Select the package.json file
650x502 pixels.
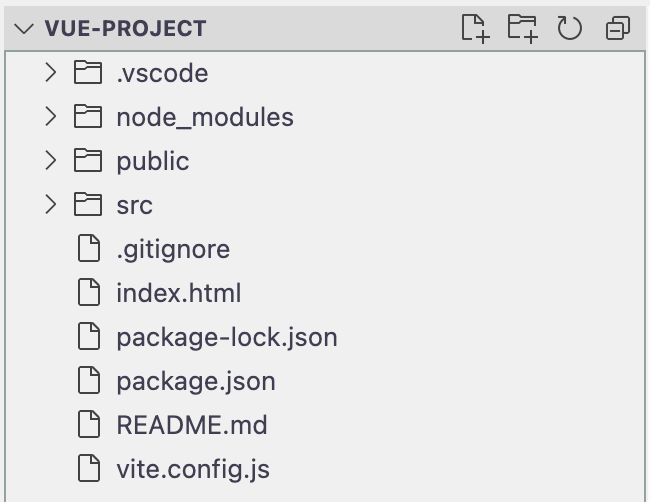[x=195, y=381]
